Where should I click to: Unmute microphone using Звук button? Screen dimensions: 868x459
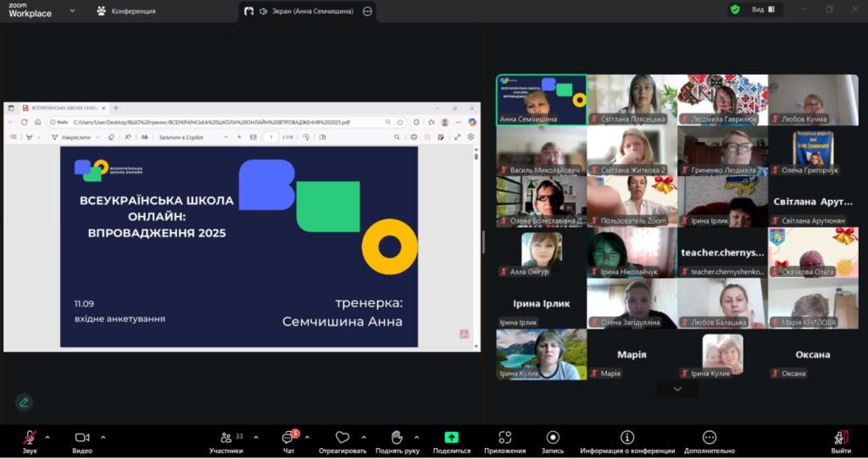click(x=30, y=438)
